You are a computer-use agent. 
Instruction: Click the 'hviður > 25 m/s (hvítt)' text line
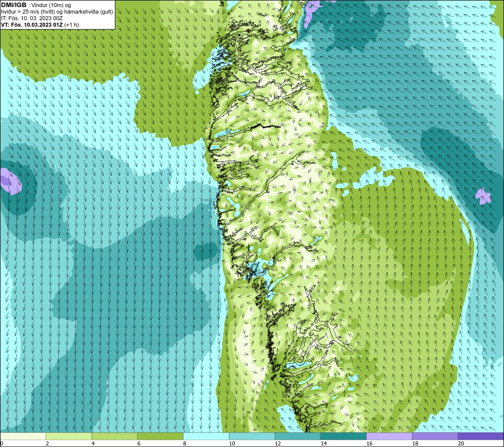tap(28, 12)
